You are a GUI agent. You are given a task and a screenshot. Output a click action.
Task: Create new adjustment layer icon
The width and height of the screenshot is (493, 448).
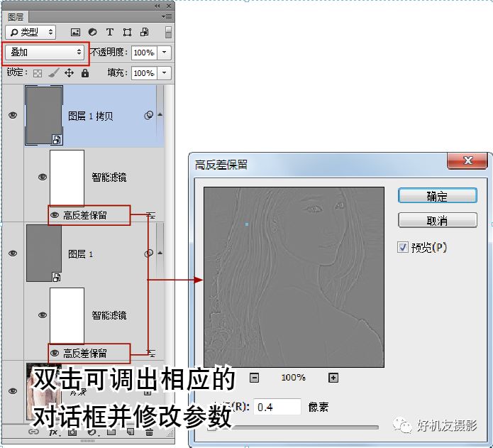tap(92, 432)
